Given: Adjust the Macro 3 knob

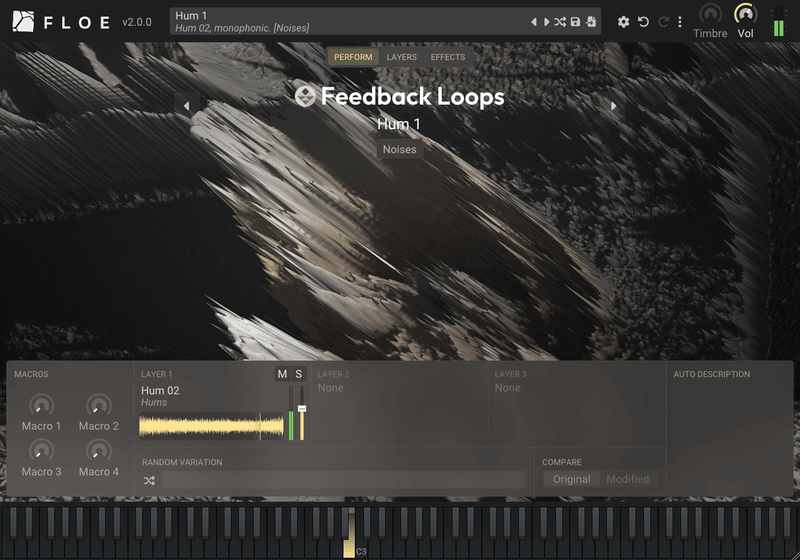Looking at the screenshot, I should click(41, 451).
